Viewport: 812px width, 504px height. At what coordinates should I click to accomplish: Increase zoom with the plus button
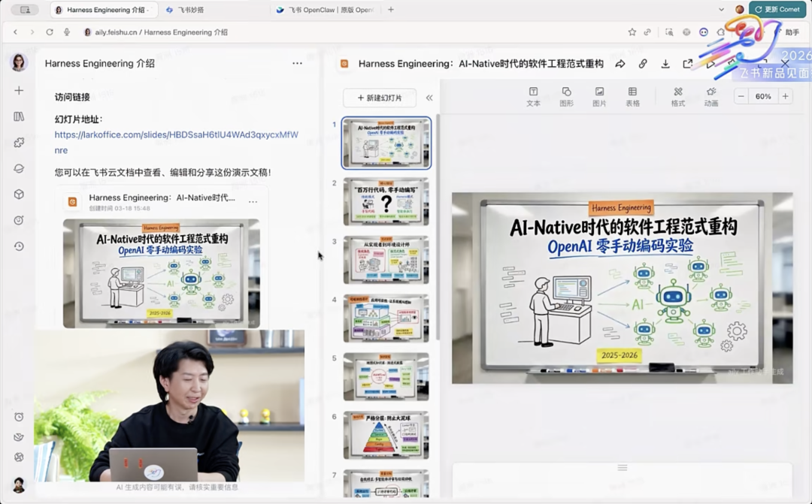(785, 96)
